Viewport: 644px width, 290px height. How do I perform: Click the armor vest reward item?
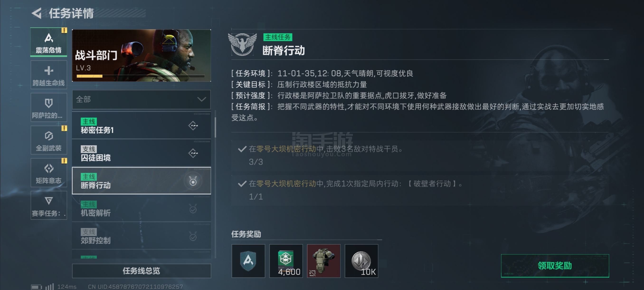[x=323, y=261]
